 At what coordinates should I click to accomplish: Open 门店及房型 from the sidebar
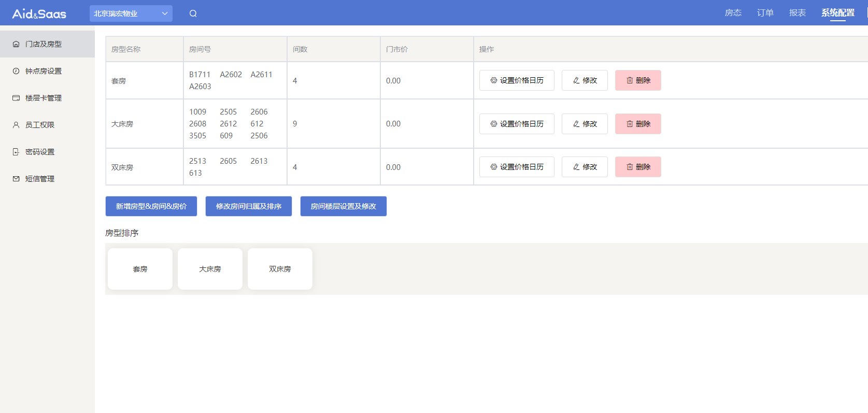(44, 44)
